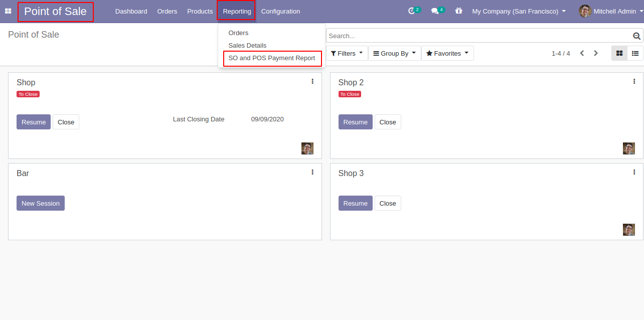Go to next page arrow
The image size is (644, 320).
pos(596,53)
